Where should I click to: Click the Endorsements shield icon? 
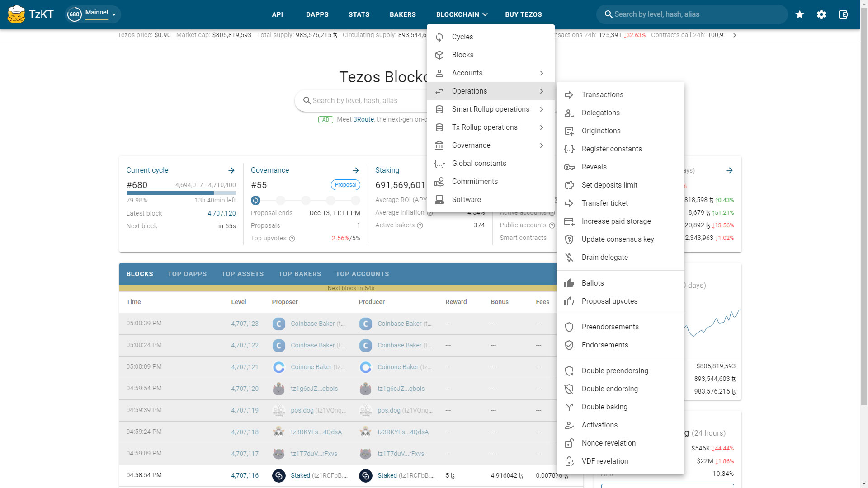click(x=569, y=345)
